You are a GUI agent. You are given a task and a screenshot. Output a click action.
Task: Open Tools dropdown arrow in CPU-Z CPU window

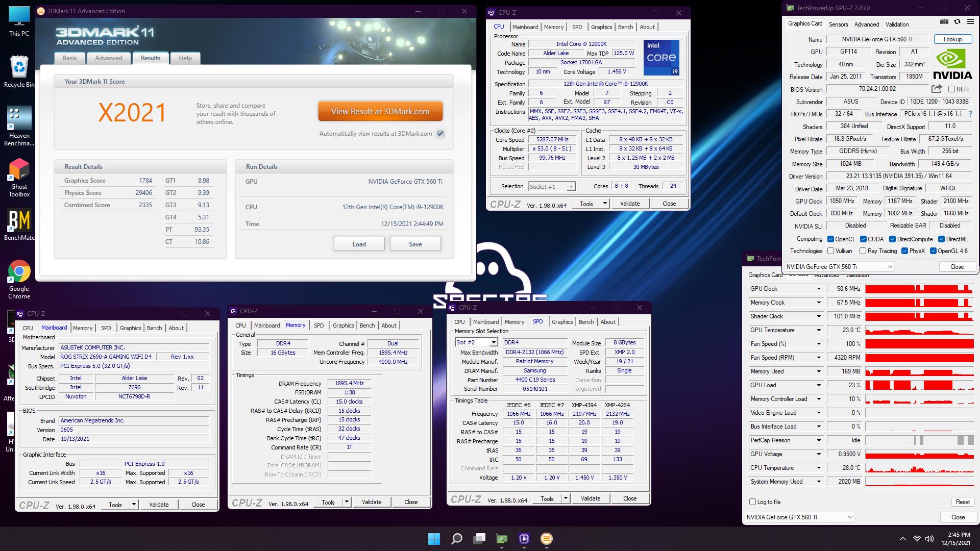click(x=605, y=204)
